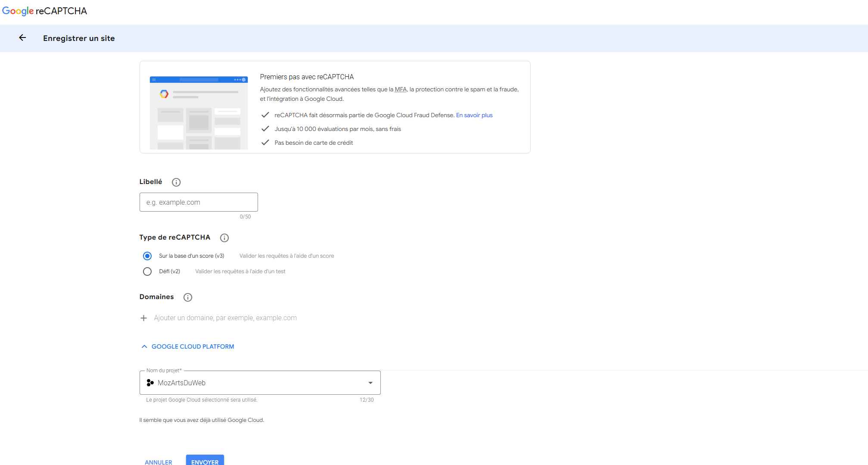Show info tooltip next to Domaines

[188, 297]
